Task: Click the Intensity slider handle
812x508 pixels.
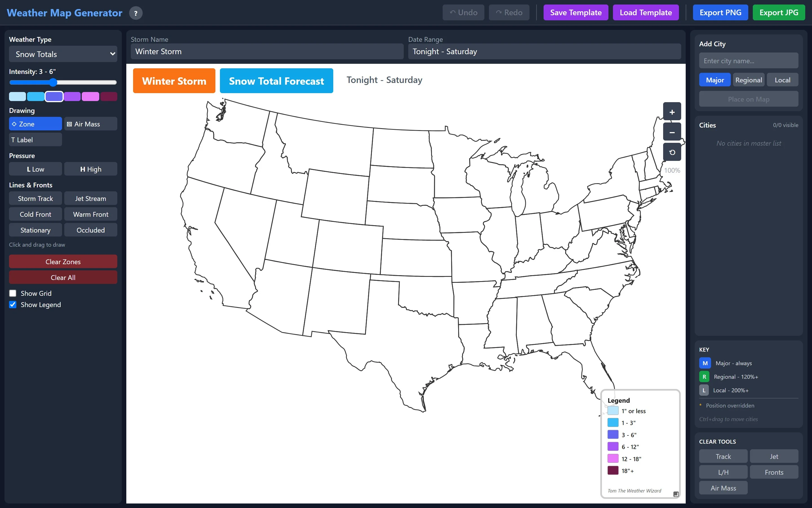Action: (x=53, y=82)
